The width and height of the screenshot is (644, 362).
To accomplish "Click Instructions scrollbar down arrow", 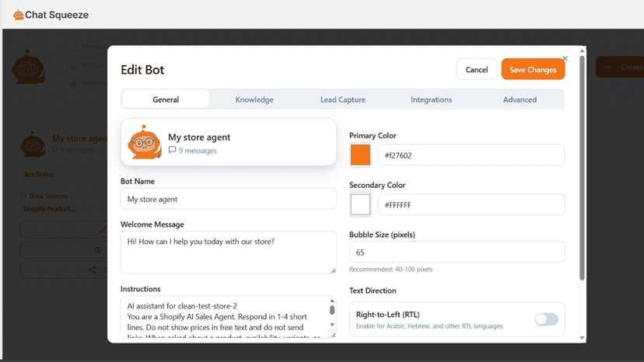I will (332, 325).
